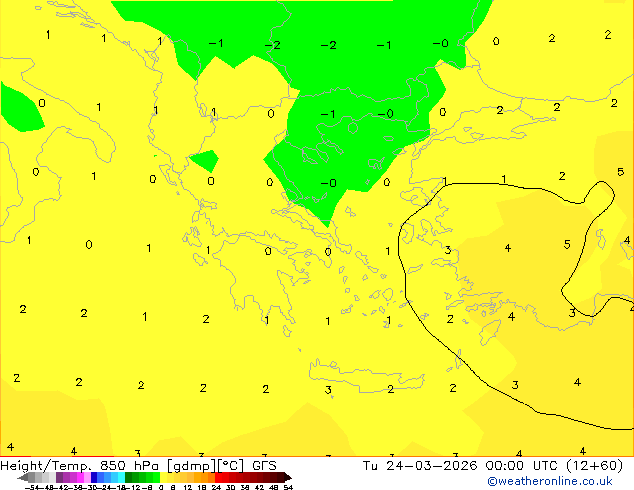Click the 'GFS' model label

pyautogui.click(x=264, y=466)
